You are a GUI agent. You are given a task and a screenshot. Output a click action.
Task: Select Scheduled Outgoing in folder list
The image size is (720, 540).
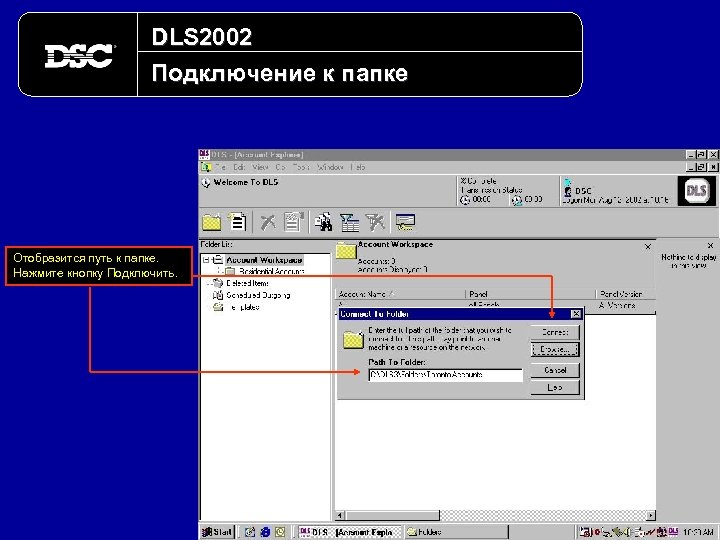click(258, 295)
